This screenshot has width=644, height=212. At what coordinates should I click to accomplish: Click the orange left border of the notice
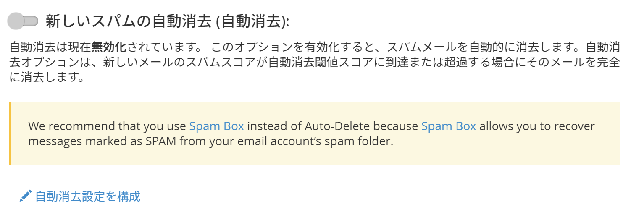[x=10, y=133]
